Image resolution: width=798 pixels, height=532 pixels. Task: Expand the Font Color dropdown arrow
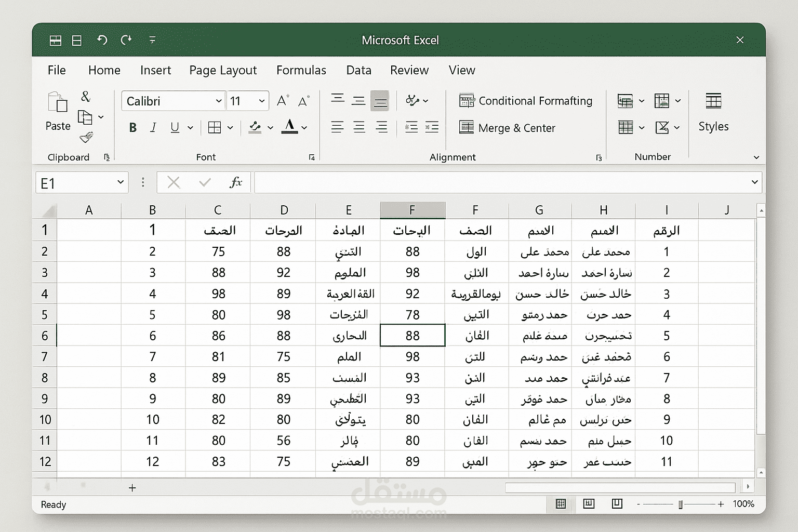click(304, 128)
